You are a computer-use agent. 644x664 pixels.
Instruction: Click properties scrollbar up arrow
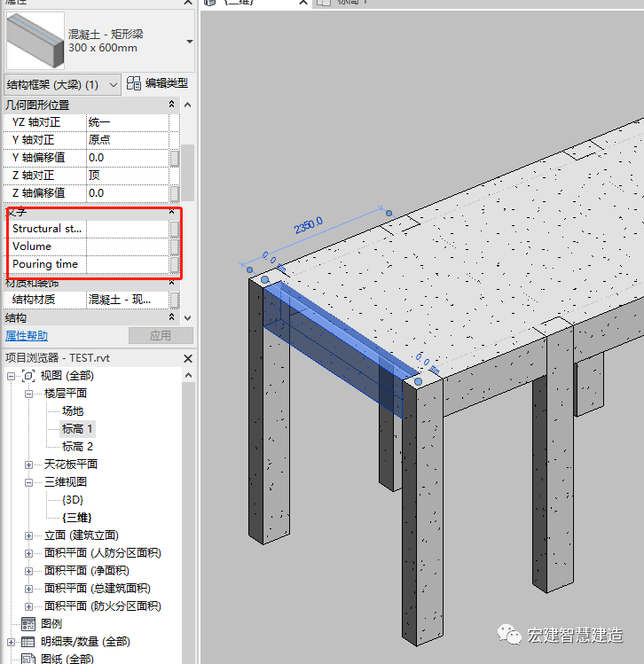click(x=188, y=105)
